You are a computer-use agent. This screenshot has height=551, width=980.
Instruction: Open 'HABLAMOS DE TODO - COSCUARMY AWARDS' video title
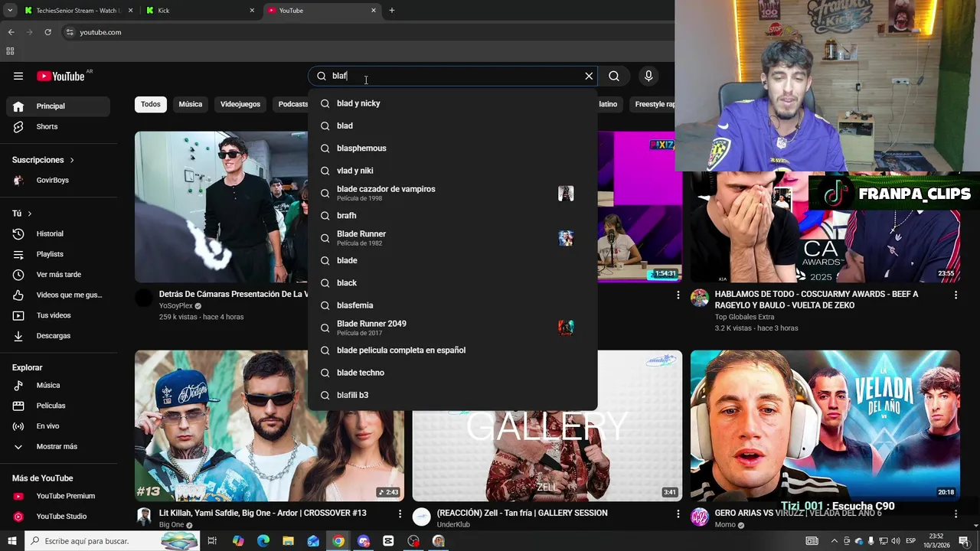[816, 299]
